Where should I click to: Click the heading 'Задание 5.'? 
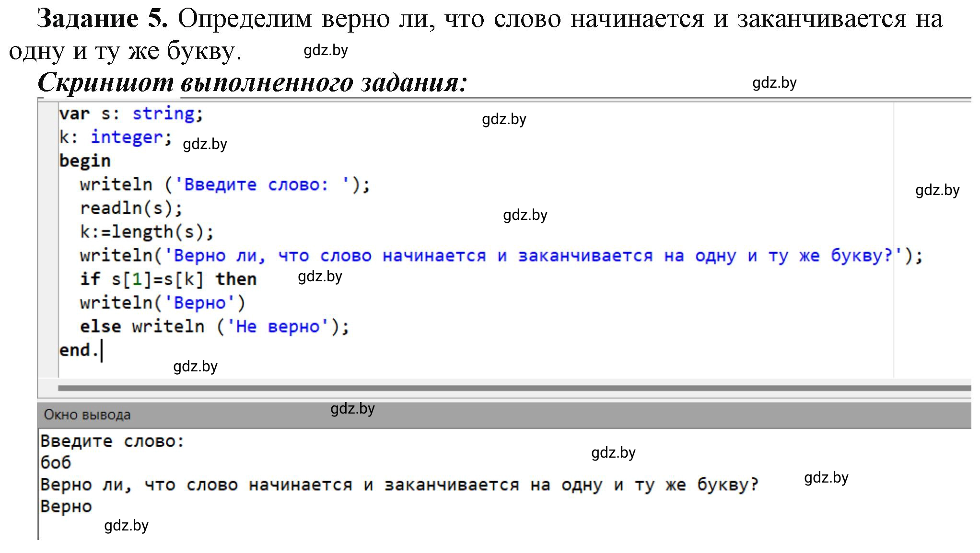[x=102, y=19]
